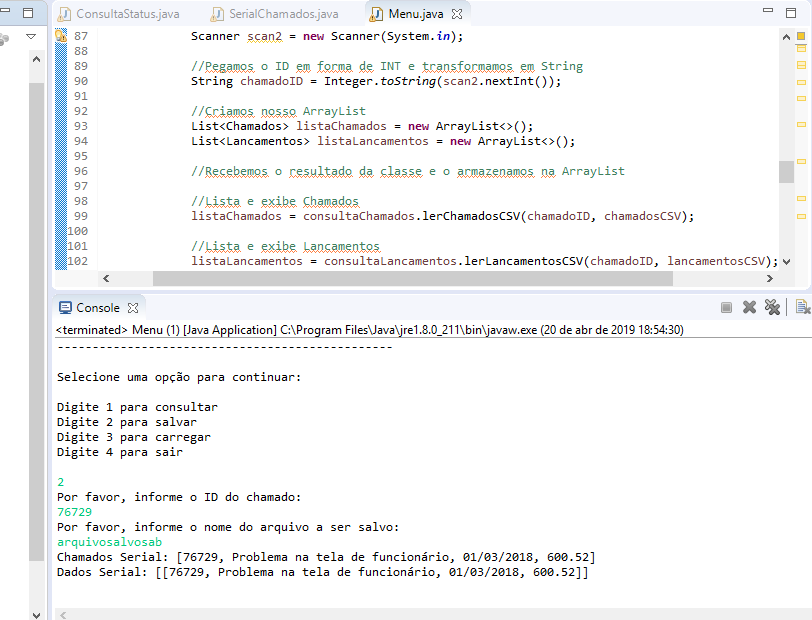Click the warning marker on line 87

[x=61, y=36]
